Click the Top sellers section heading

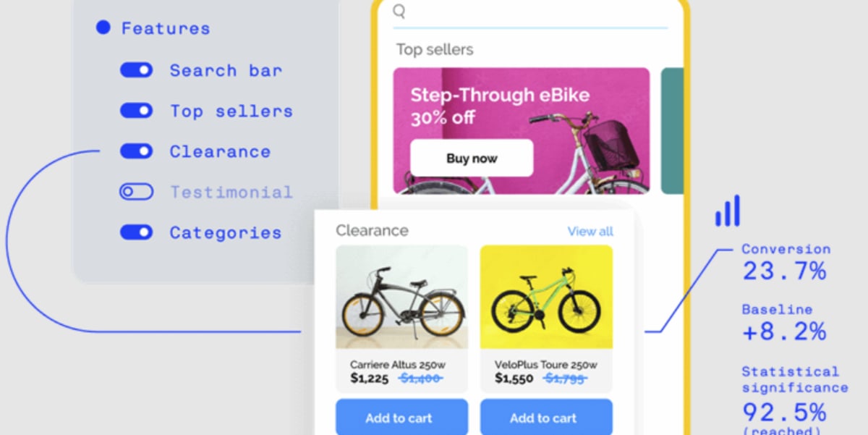(x=433, y=49)
